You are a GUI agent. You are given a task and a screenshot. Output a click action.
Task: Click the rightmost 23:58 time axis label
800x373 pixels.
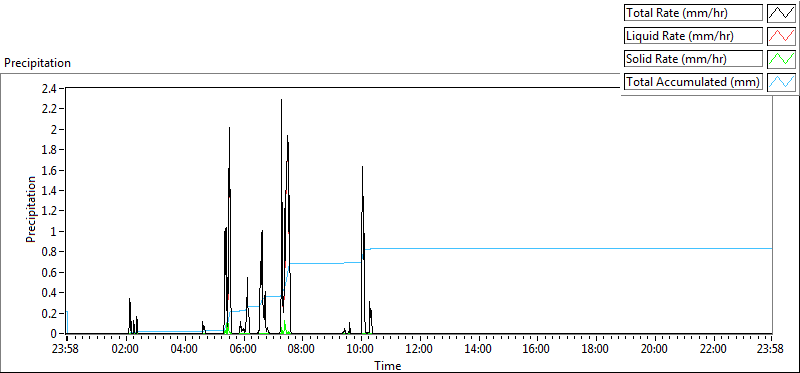771,350
